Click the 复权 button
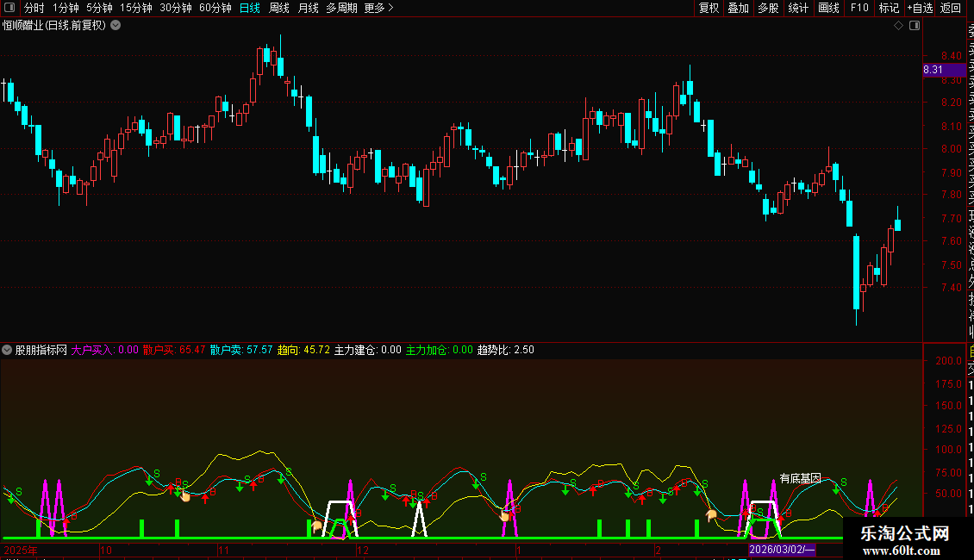The height and width of the screenshot is (560, 974). click(709, 8)
